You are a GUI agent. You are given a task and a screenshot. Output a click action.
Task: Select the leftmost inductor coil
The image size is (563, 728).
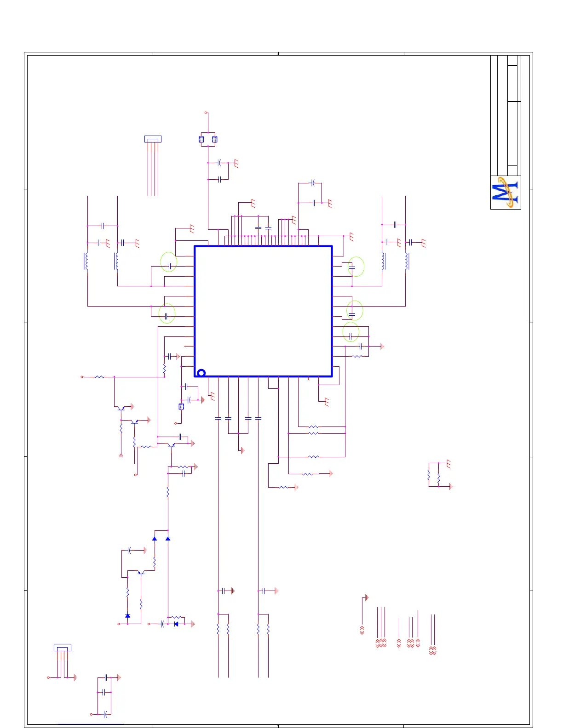point(86,261)
